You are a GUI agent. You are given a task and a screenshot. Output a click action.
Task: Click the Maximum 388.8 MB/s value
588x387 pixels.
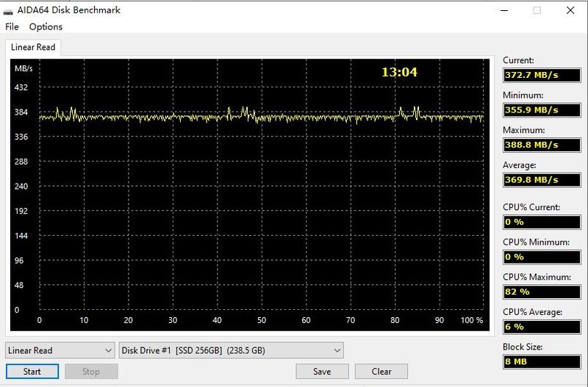542,145
